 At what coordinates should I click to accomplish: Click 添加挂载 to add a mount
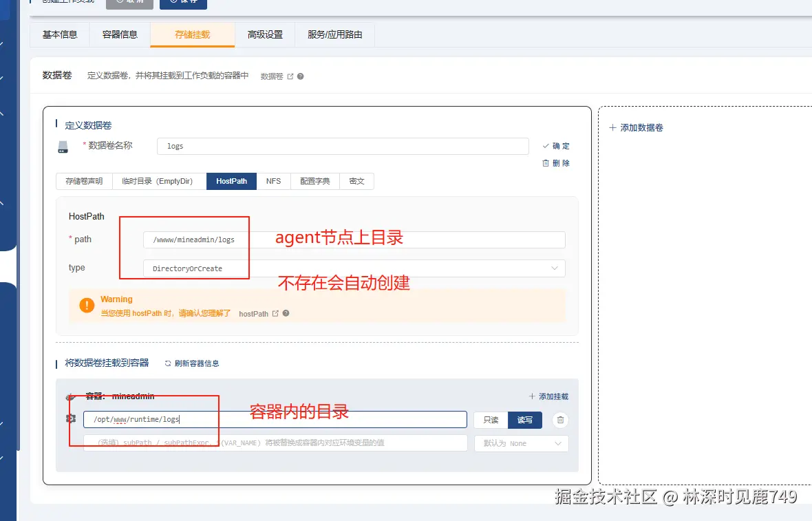(x=548, y=396)
